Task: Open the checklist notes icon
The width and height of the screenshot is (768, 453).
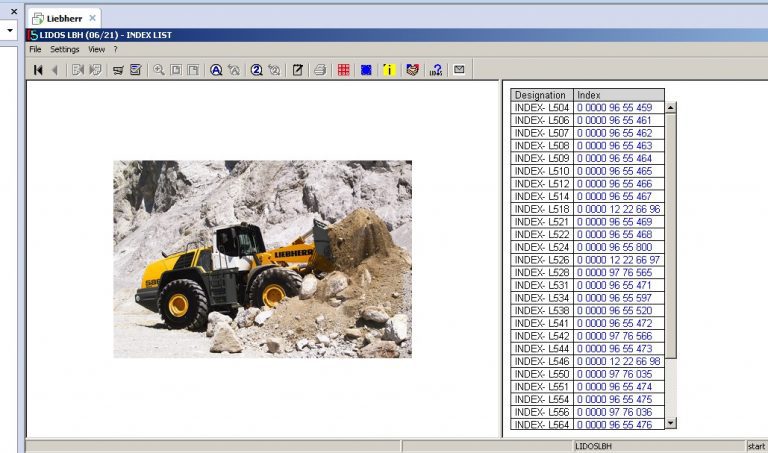Action: click(x=136, y=70)
